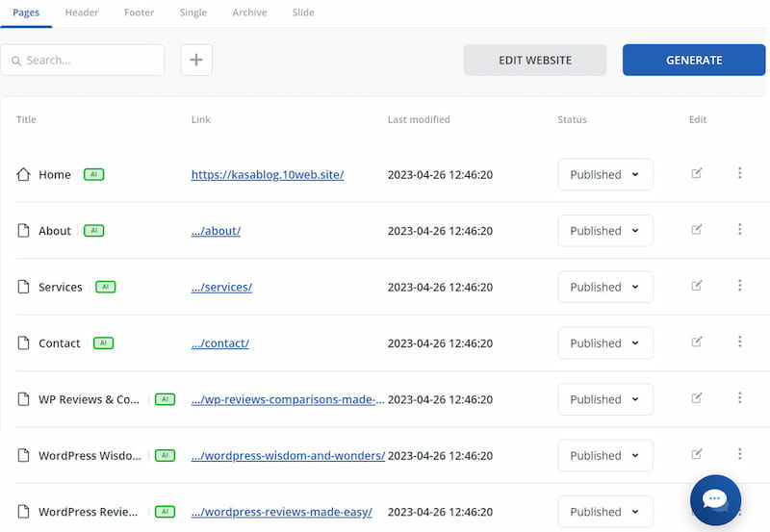770x532 pixels.
Task: Open the status dropdown for WordPress Wisdo...
Action: [x=605, y=455]
